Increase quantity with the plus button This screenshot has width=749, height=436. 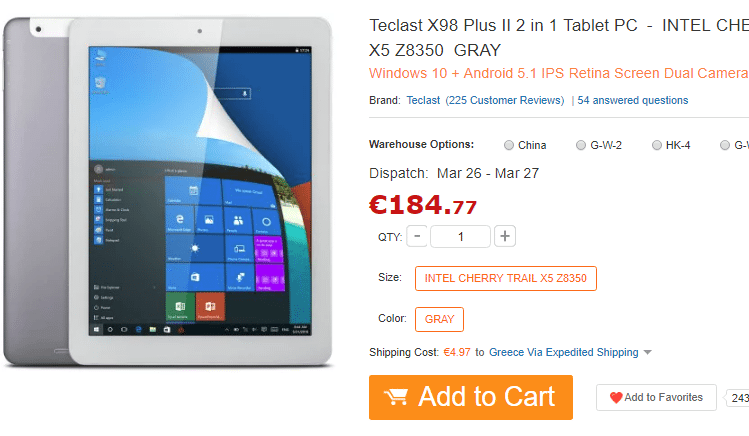[505, 236]
